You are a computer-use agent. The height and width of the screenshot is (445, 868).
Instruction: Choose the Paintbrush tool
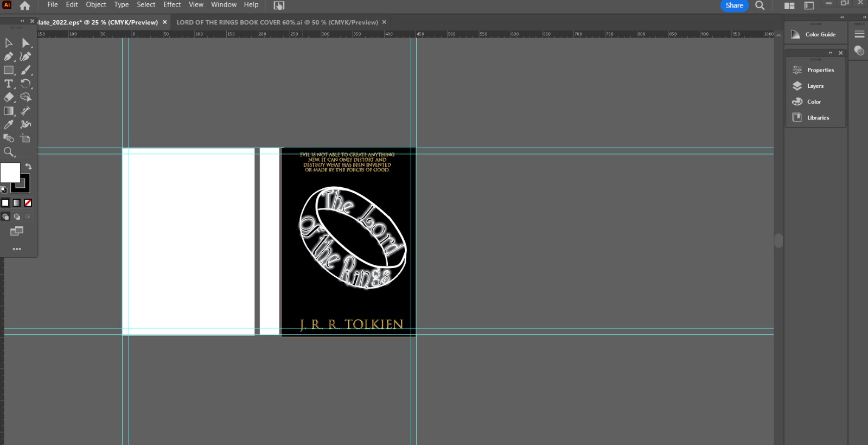[x=25, y=70]
